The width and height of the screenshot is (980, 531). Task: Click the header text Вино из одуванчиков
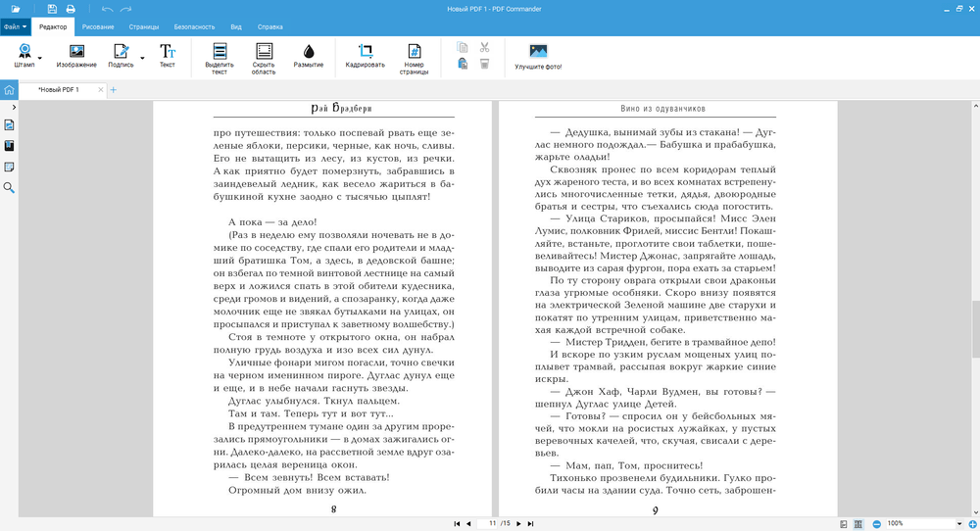pos(662,109)
